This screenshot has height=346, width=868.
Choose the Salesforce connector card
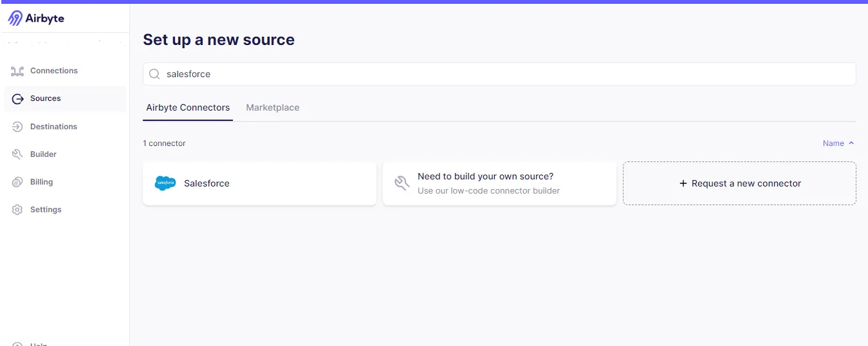[x=259, y=183]
